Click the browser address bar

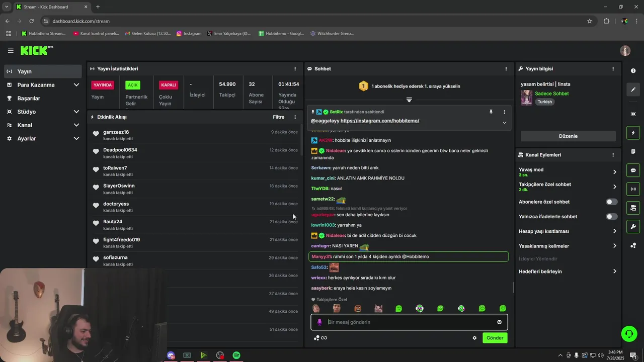click(312, 21)
